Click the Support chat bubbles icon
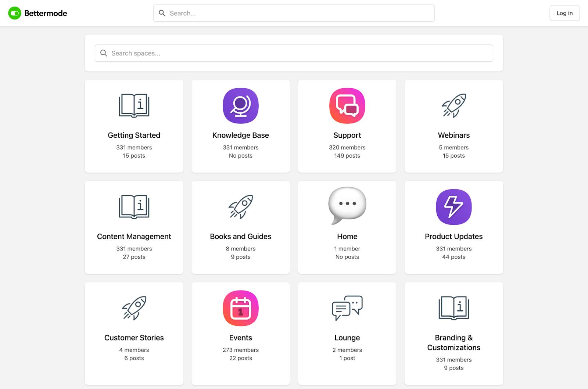This screenshot has height=389, width=588. 347,106
